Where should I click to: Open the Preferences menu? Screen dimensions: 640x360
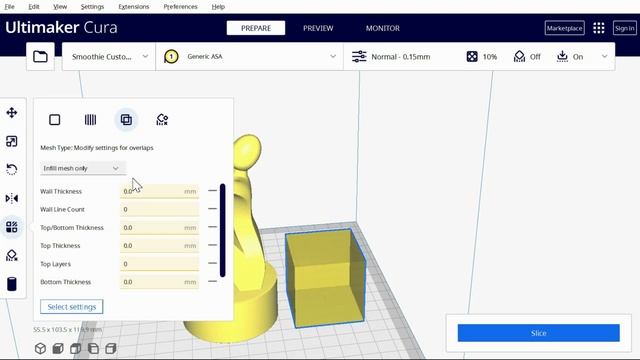[180, 7]
